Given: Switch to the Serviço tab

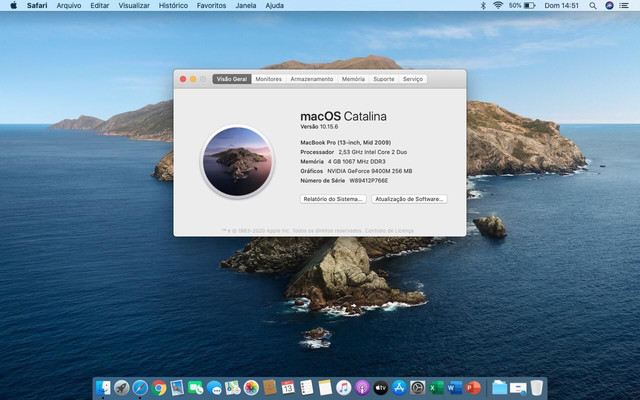Looking at the screenshot, I should pyautogui.click(x=413, y=79).
